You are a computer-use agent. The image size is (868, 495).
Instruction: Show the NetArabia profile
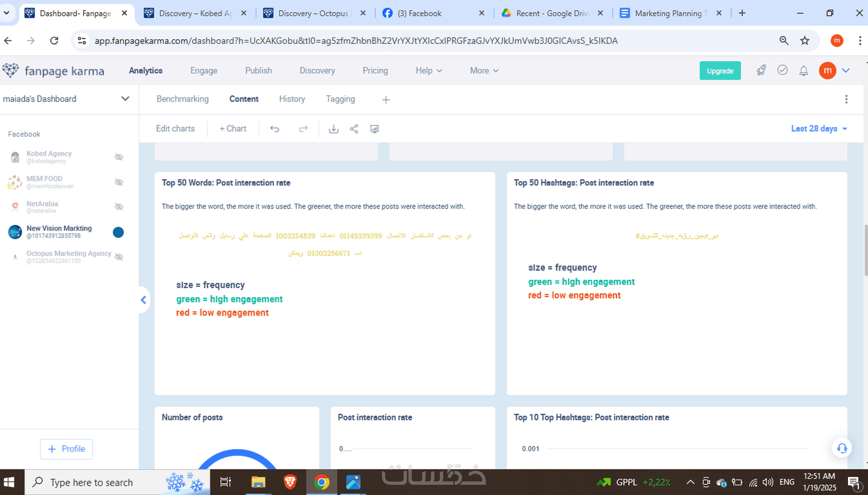pyautogui.click(x=119, y=207)
